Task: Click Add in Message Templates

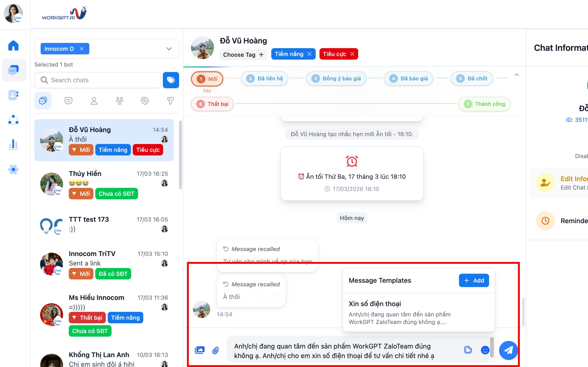Action: (x=474, y=280)
